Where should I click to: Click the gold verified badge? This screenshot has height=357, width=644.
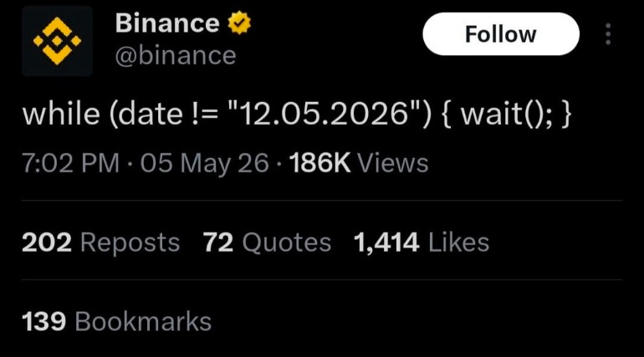click(x=240, y=23)
